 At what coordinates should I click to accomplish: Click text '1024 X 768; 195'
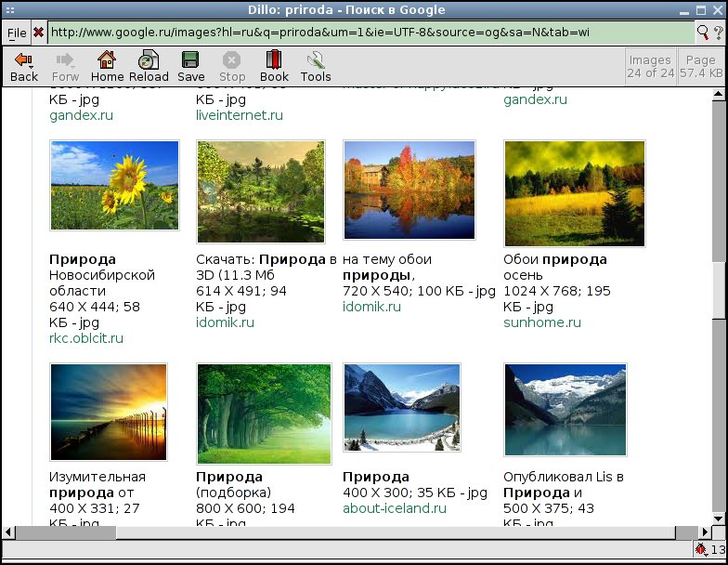557,291
